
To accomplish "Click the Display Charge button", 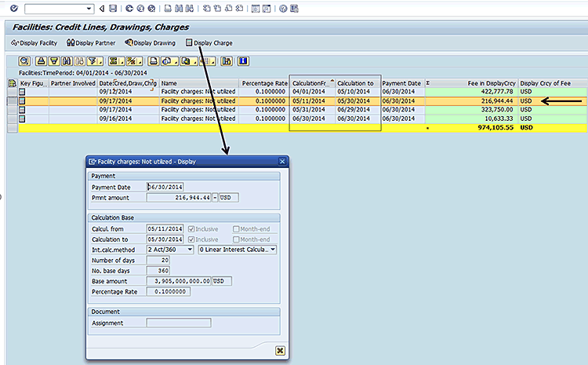I will (209, 42).
